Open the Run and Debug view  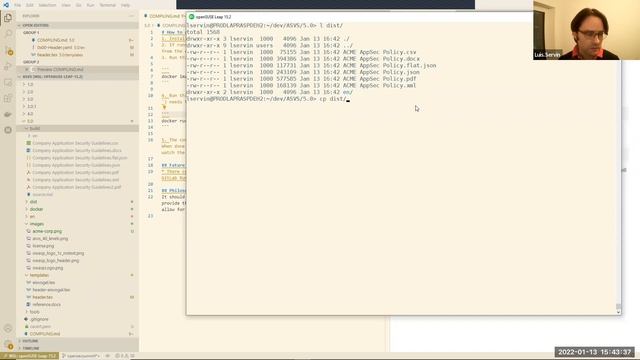tap(8, 67)
